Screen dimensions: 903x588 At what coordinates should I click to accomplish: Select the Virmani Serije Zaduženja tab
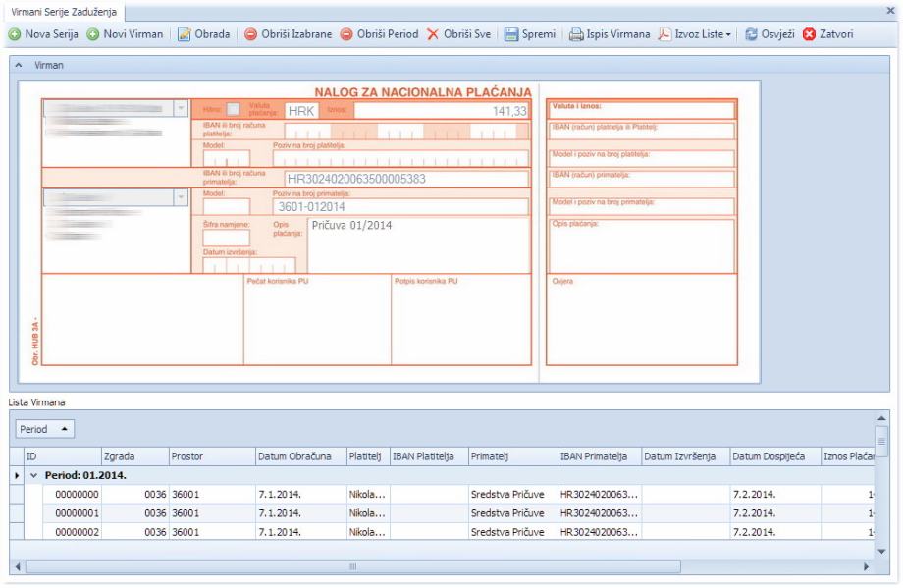(x=63, y=10)
